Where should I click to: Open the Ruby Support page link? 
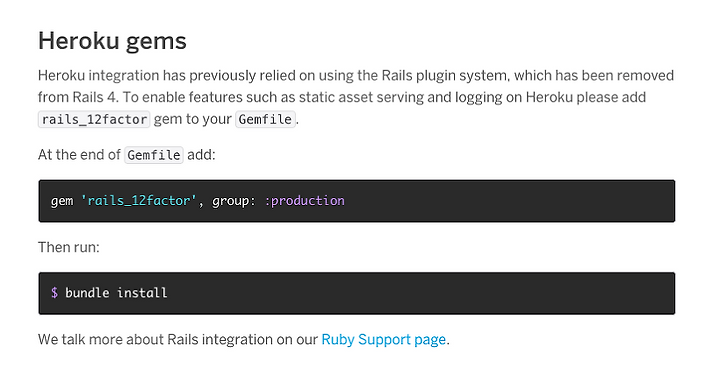(x=383, y=340)
